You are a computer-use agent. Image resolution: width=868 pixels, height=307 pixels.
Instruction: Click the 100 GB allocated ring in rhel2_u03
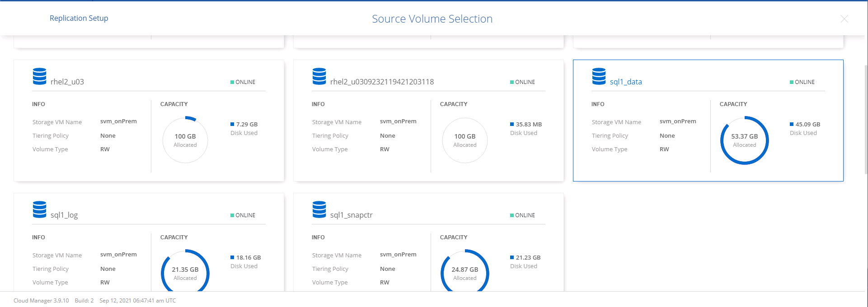185,140
